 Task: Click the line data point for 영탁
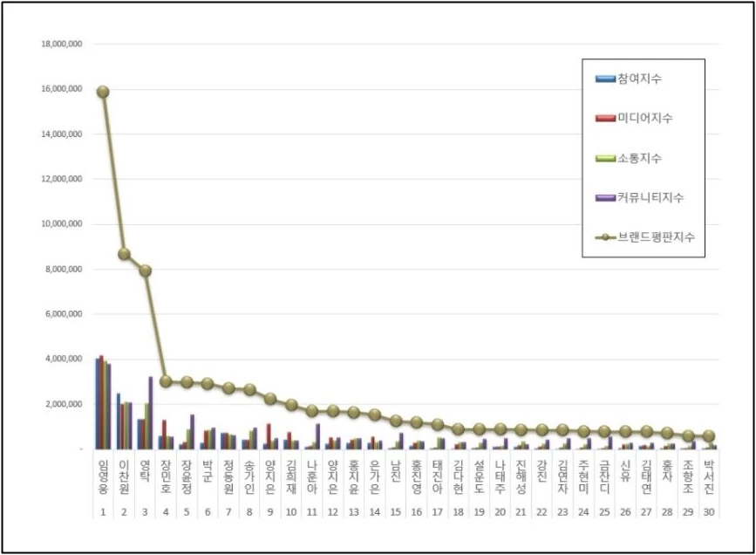pos(145,271)
